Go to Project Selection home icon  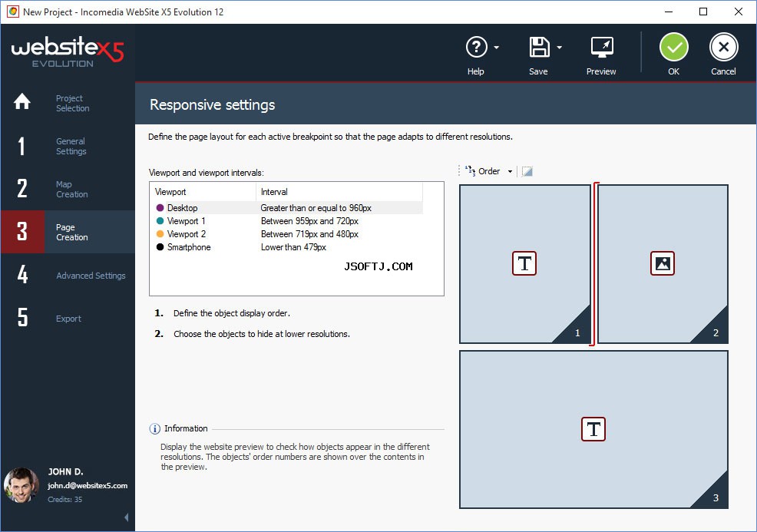22,101
